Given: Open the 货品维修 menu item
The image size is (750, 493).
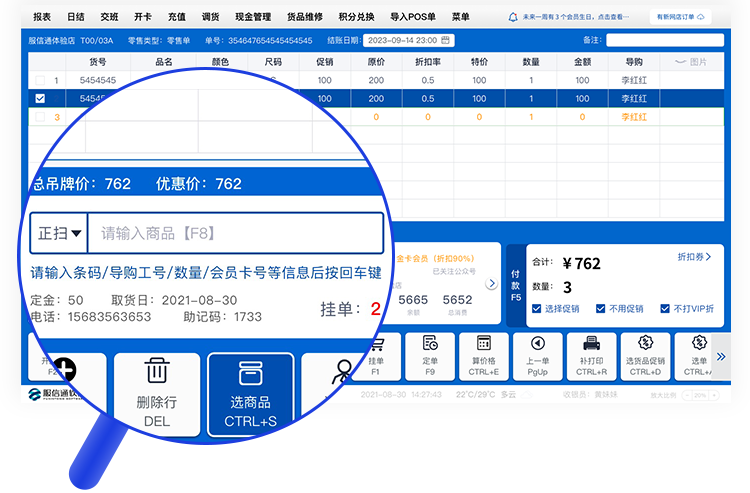Looking at the screenshot, I should coord(305,17).
